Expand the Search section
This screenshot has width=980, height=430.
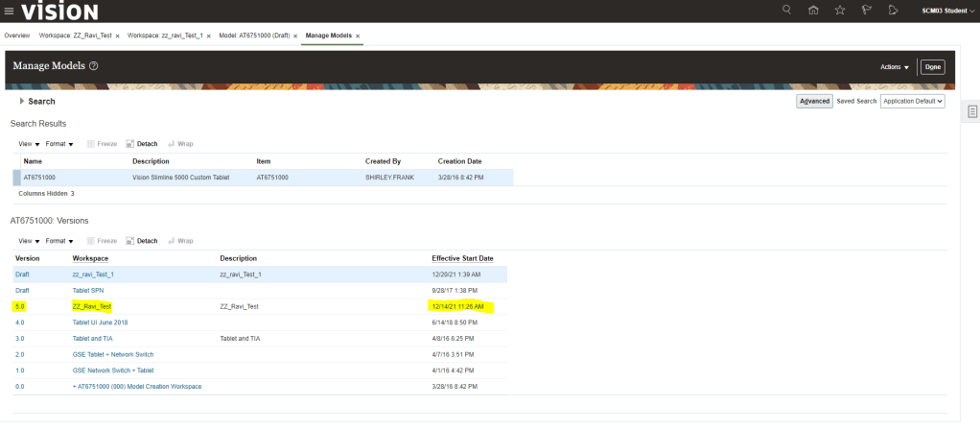pyautogui.click(x=21, y=101)
